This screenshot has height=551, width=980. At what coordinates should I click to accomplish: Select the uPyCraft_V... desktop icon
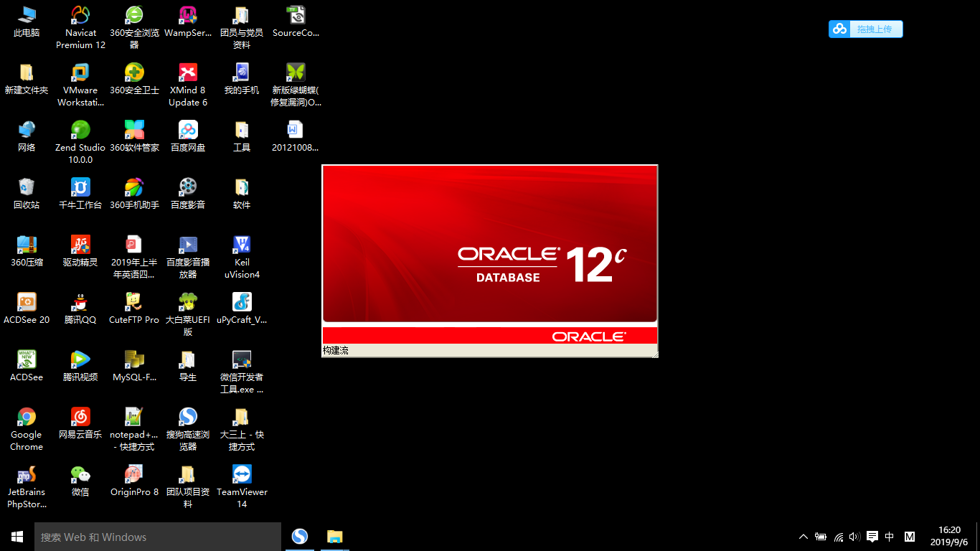[x=242, y=309]
